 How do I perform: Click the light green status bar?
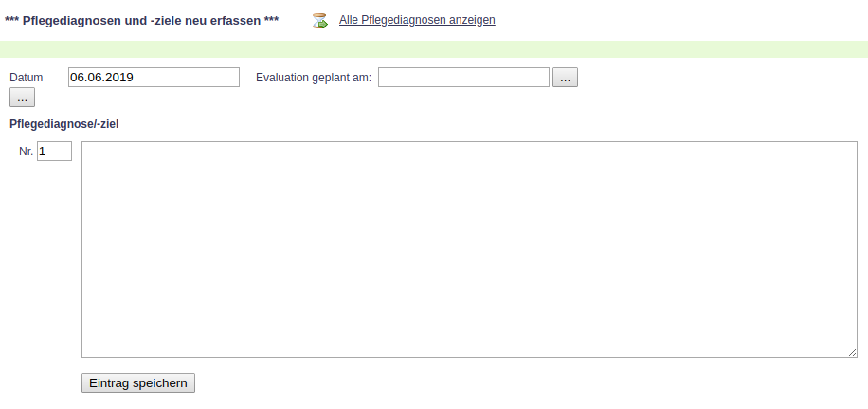tap(434, 49)
